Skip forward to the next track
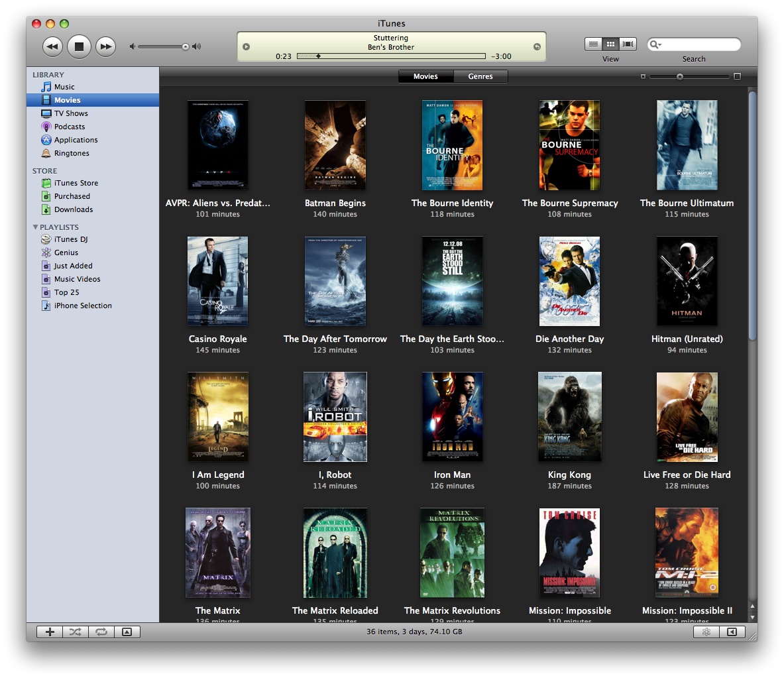 click(105, 46)
